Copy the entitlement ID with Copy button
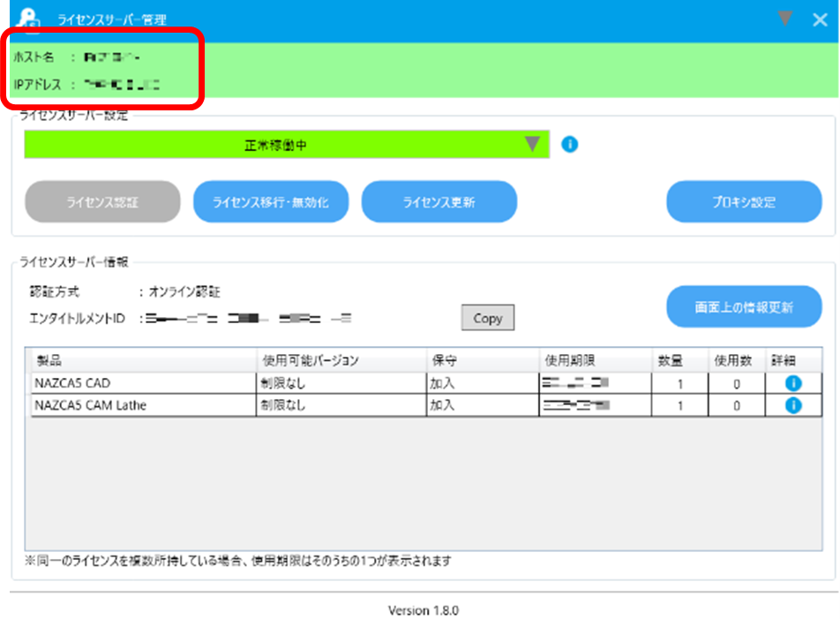 pos(487,318)
